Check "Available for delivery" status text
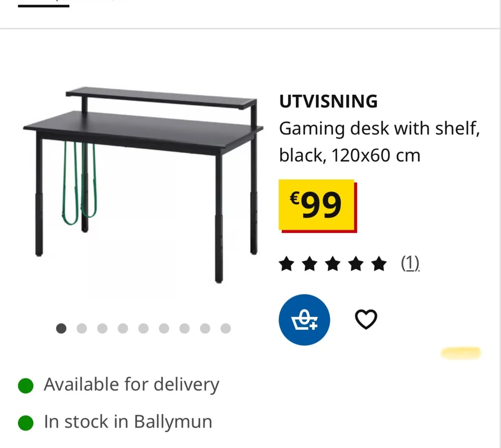This screenshot has height=448, width=501. point(131,385)
